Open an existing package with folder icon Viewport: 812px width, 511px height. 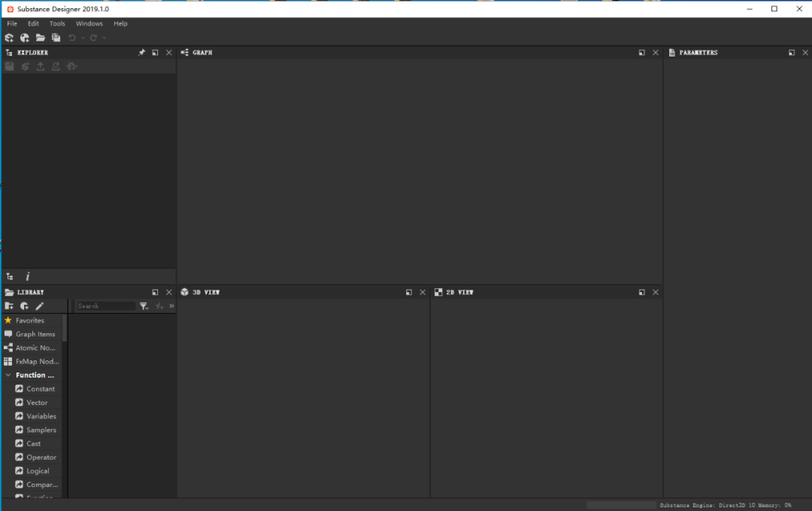(41, 38)
